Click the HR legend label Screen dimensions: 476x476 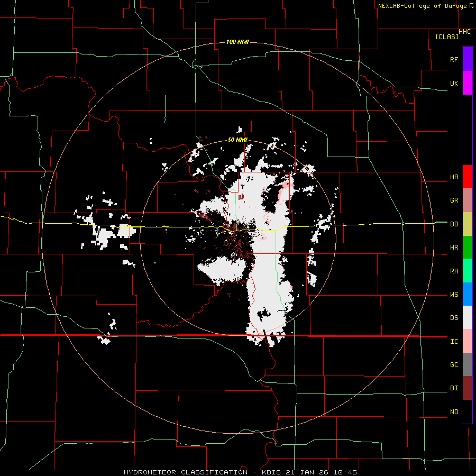coord(454,248)
